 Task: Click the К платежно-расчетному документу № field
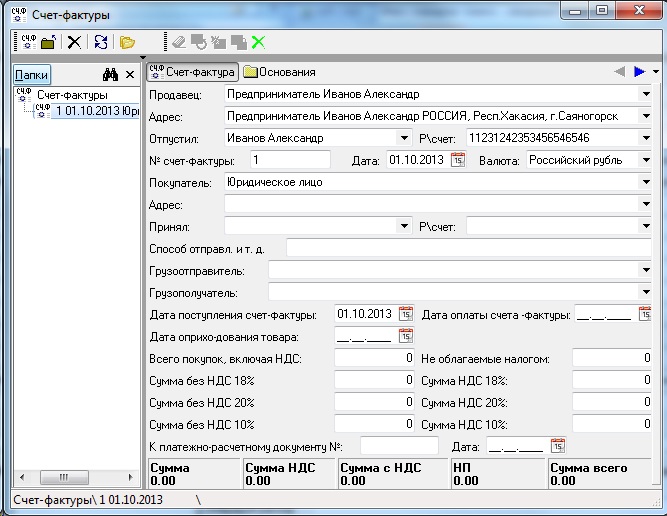point(399,446)
